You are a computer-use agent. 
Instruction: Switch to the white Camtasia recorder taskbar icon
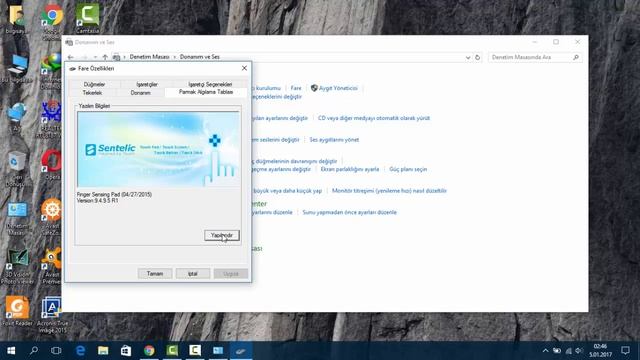[x=195, y=351]
